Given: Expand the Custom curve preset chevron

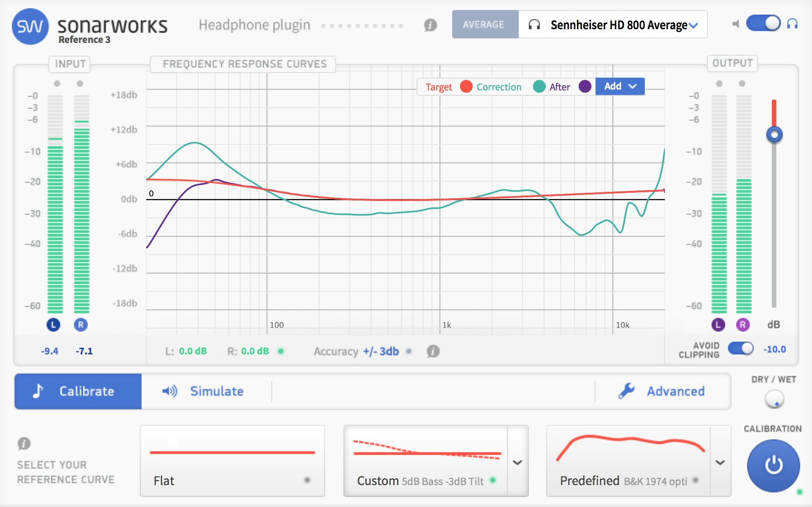Looking at the screenshot, I should [517, 462].
